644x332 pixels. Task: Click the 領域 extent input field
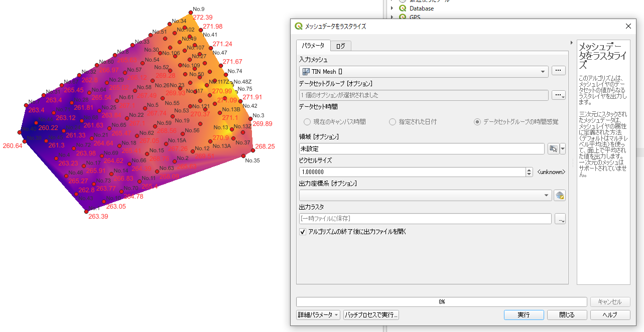421,148
